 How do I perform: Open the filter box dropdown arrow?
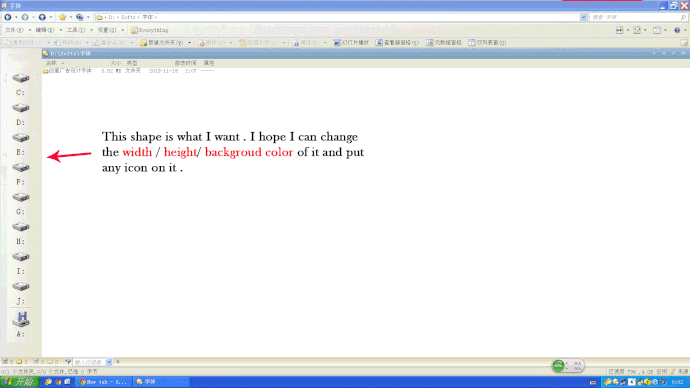click(109, 362)
